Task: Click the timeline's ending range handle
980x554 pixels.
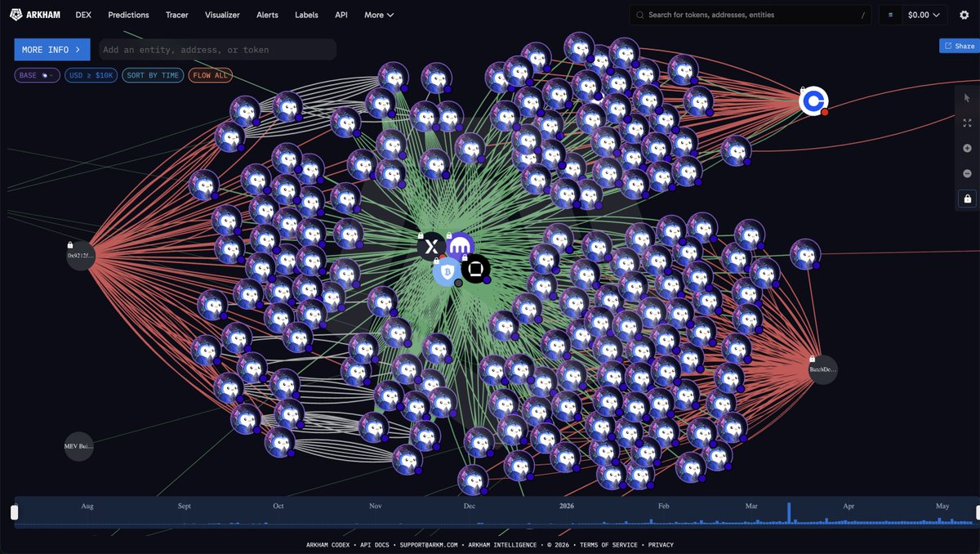Action: pyautogui.click(x=978, y=512)
